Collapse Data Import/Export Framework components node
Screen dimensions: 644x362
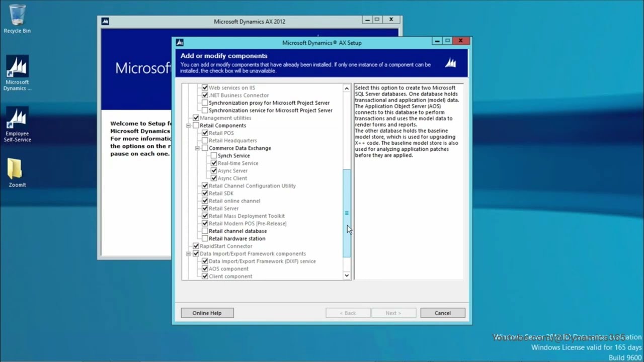(188, 254)
